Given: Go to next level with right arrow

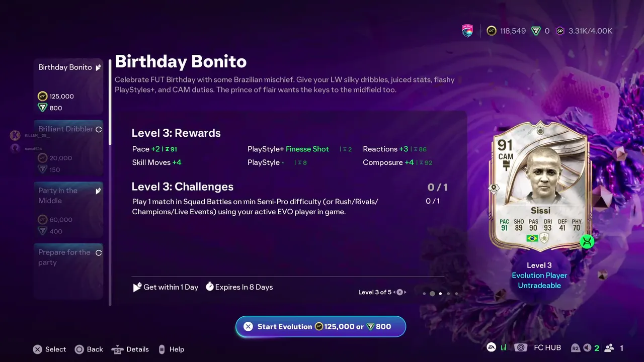Looking at the screenshot, I should [x=405, y=292].
